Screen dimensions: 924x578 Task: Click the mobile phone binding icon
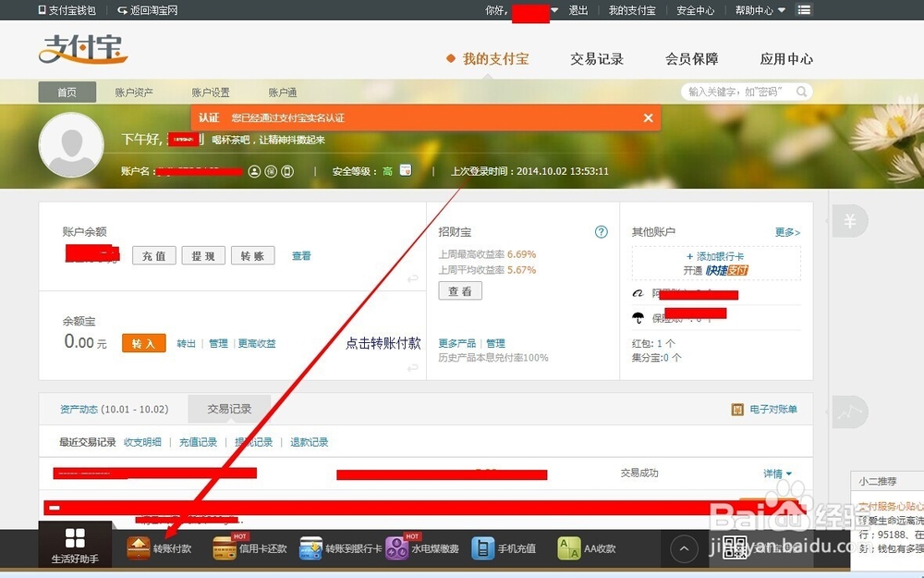pyautogui.click(x=287, y=172)
